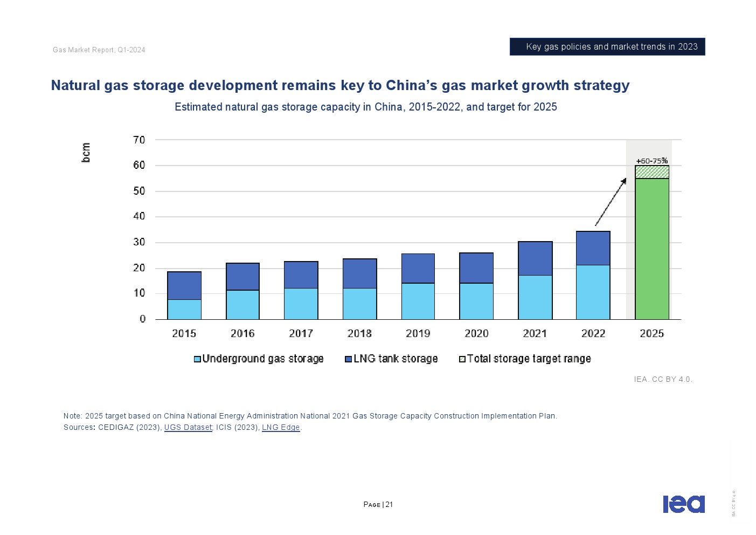756x535 pixels.
Task: Click the Underground gas storage legend swatch
Action: point(197,359)
